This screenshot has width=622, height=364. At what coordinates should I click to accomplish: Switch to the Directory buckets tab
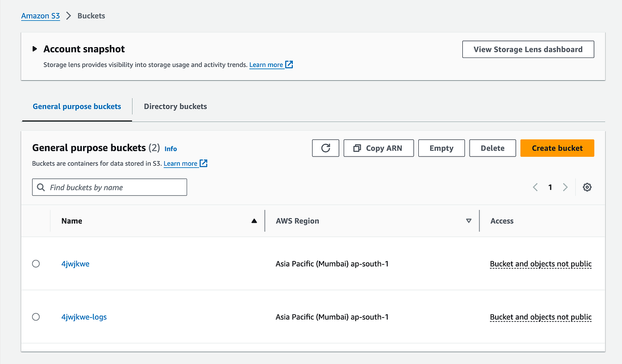point(175,106)
